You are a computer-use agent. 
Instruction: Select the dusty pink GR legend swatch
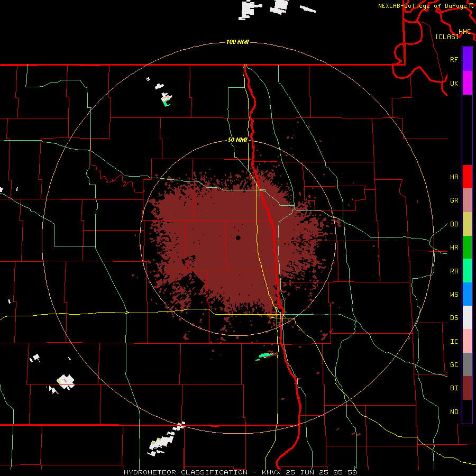pyautogui.click(x=467, y=200)
